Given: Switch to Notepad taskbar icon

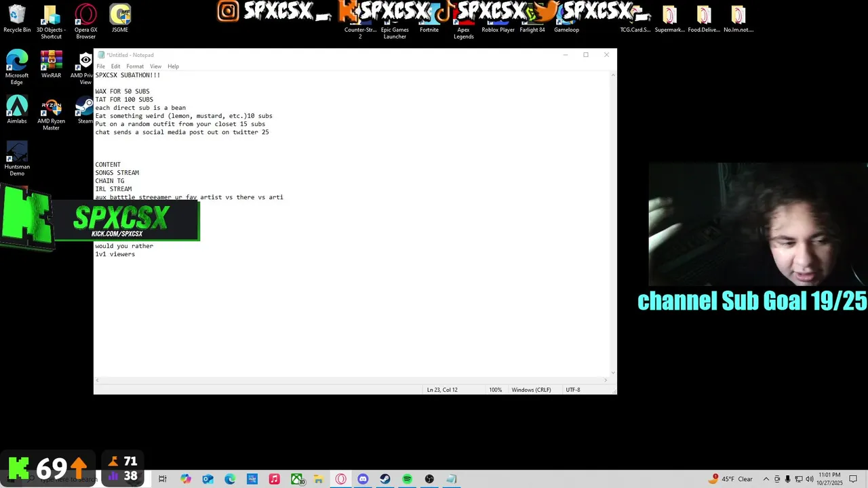Looking at the screenshot, I should pyautogui.click(x=451, y=479).
